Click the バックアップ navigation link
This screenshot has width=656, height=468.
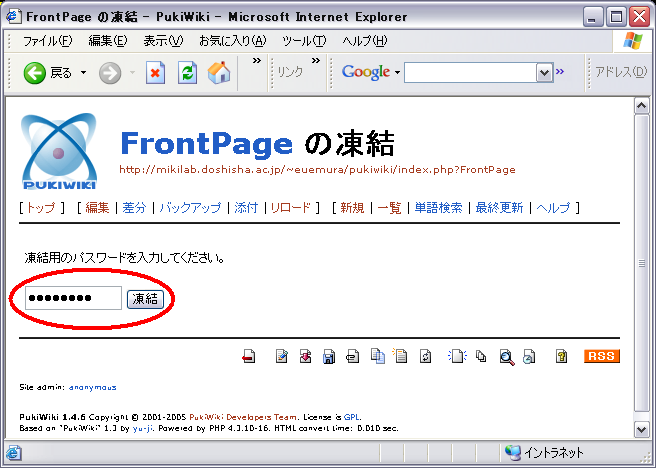click(190, 207)
